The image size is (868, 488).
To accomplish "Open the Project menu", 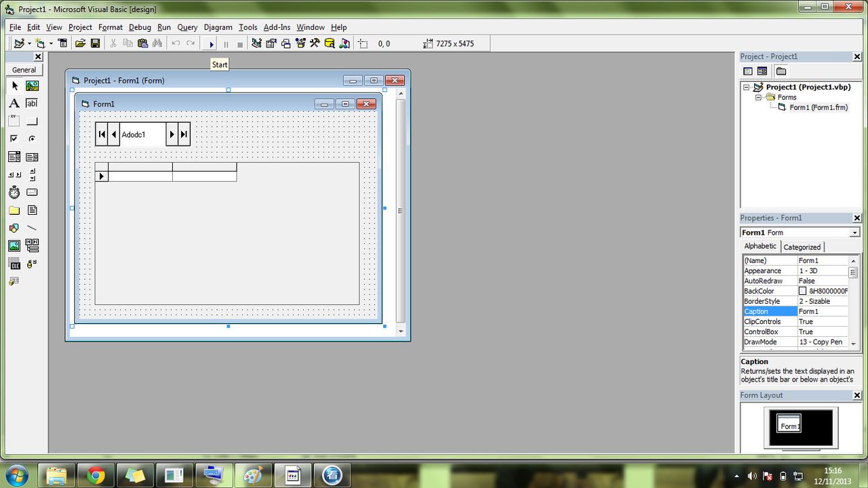I will (80, 27).
